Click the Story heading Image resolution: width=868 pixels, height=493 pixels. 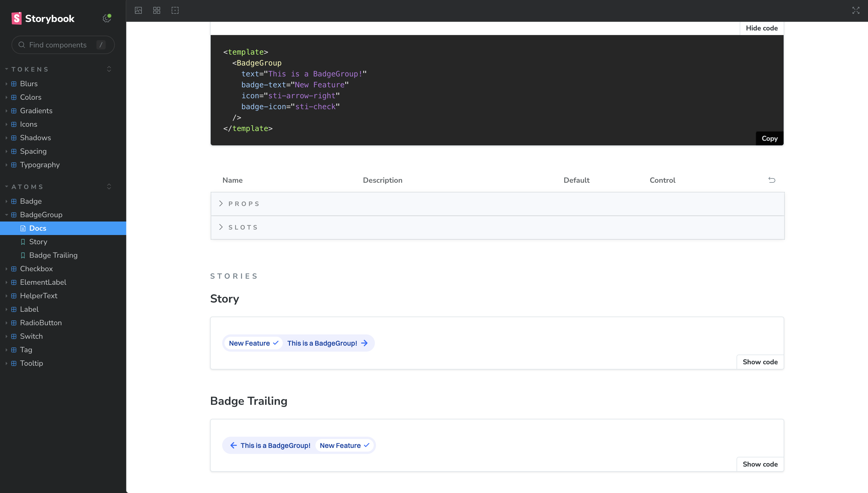click(225, 299)
